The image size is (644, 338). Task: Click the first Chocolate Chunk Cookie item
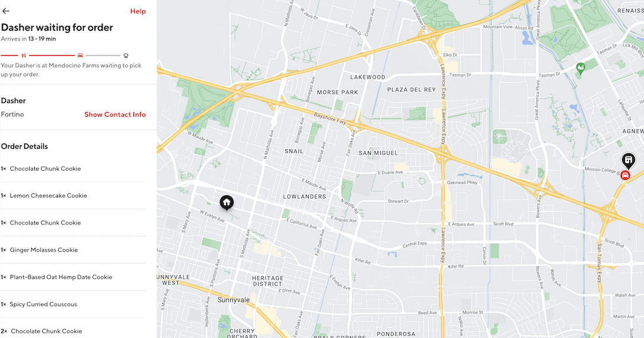pos(73,168)
